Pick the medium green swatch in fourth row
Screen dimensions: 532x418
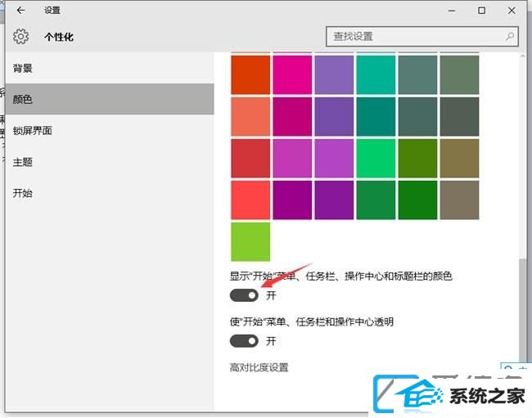coord(376,200)
